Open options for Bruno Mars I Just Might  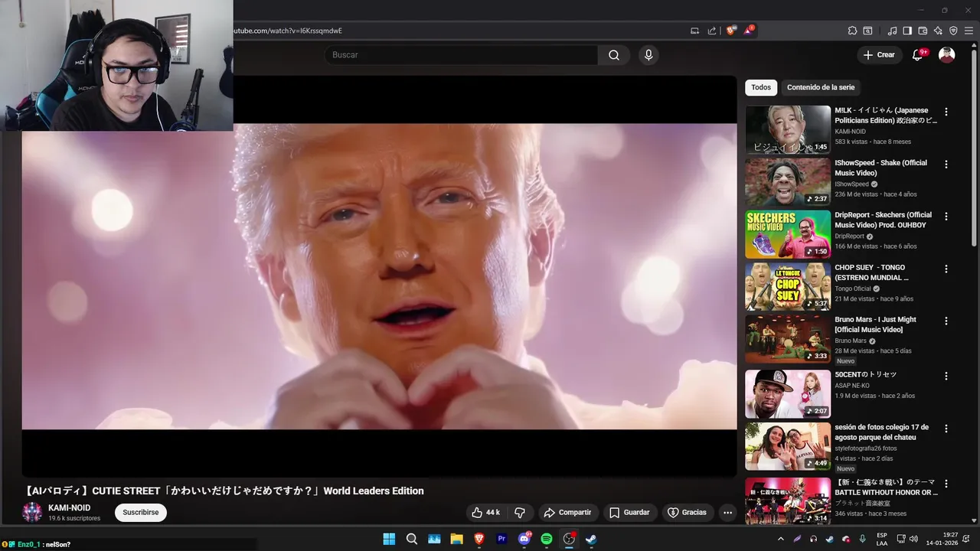[946, 321]
